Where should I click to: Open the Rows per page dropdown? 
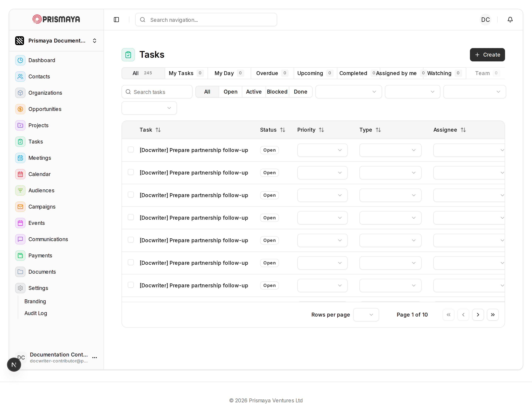[366, 315]
